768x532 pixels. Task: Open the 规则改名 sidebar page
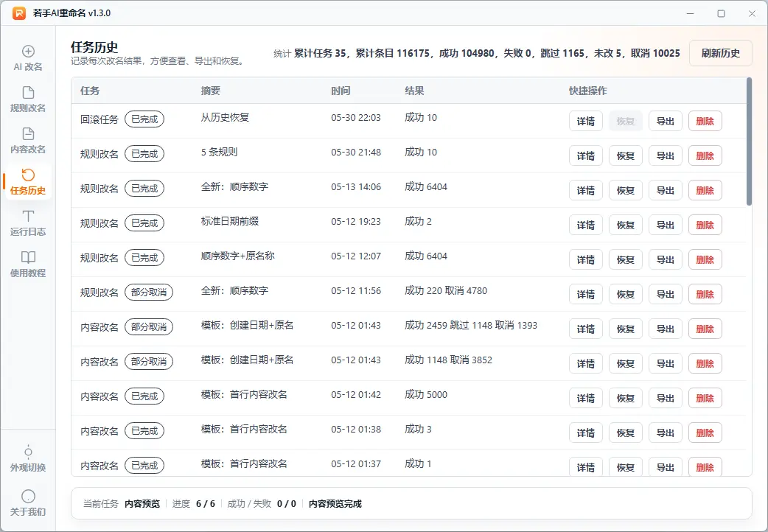(x=28, y=99)
